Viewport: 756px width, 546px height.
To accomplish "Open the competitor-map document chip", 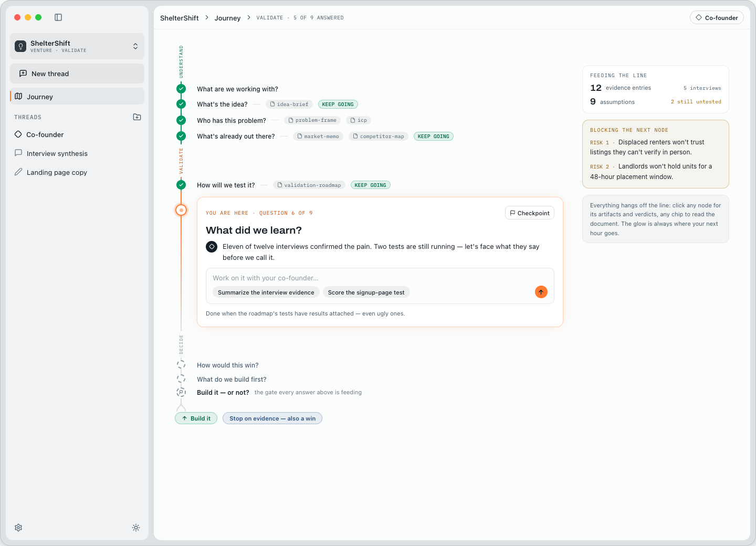I will click(379, 136).
